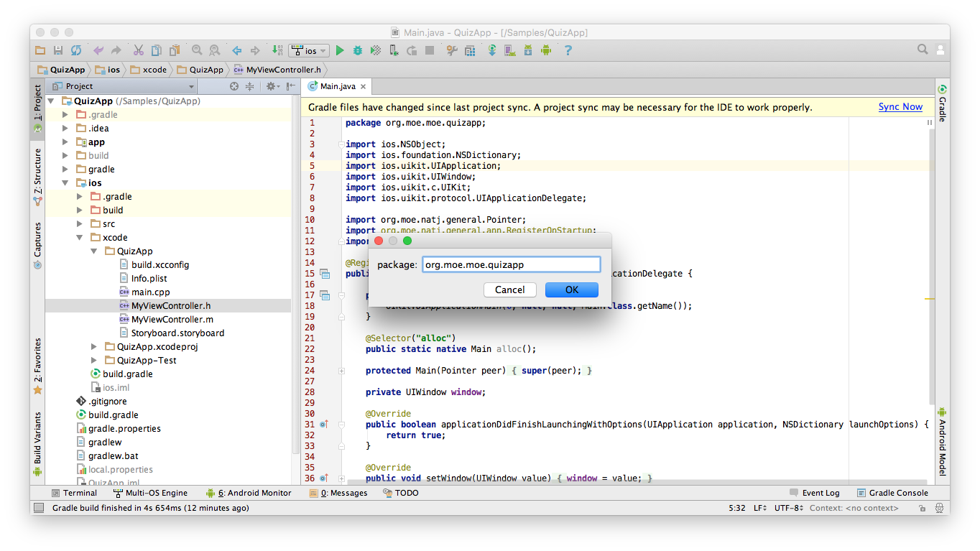Click the Help question mark icon
This screenshot has height=551, width=980.
pyautogui.click(x=568, y=50)
